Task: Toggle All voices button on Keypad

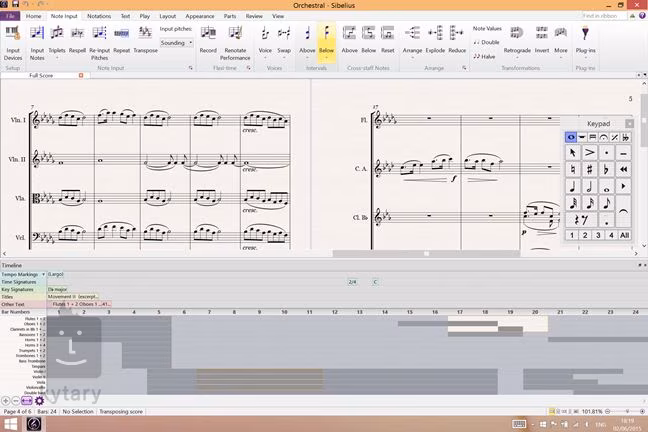Action: pos(624,236)
